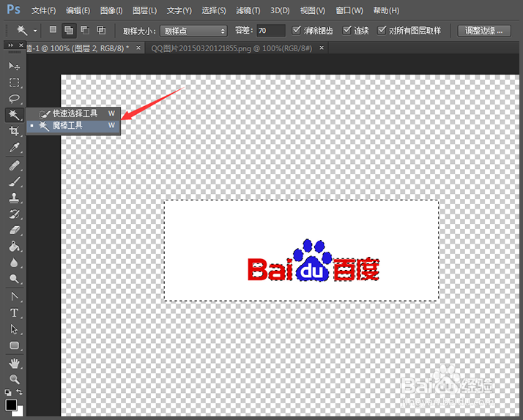Click Intersect with Selection mode icon
Image resolution: width=523 pixels, height=420 pixels.
101,30
